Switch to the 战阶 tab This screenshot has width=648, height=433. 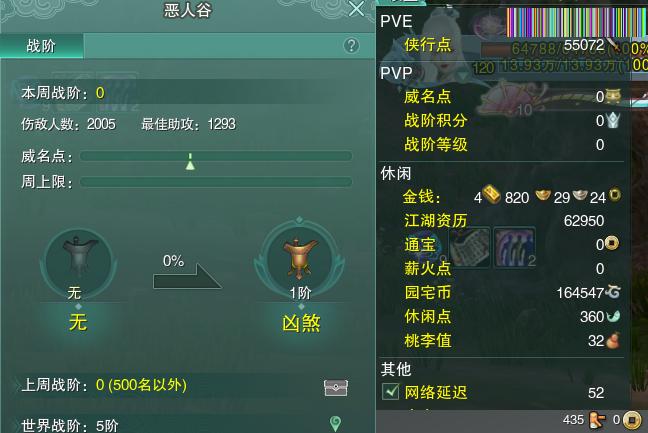[41, 45]
